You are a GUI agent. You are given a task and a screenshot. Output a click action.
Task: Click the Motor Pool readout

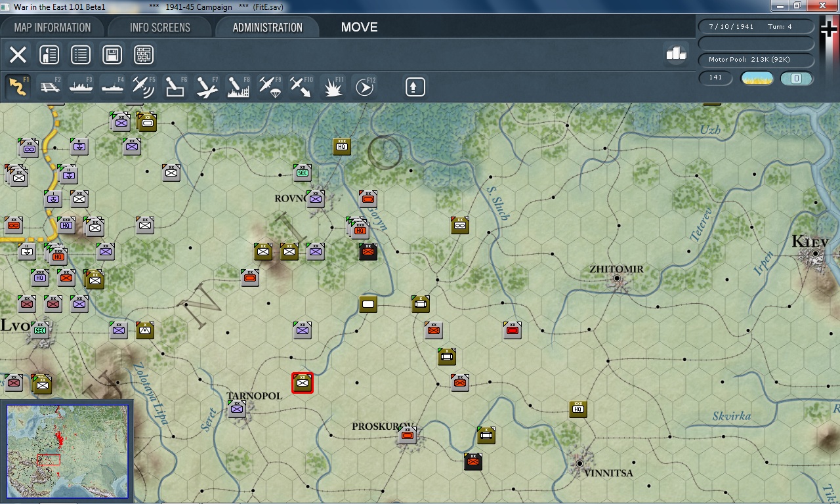pyautogui.click(x=756, y=60)
